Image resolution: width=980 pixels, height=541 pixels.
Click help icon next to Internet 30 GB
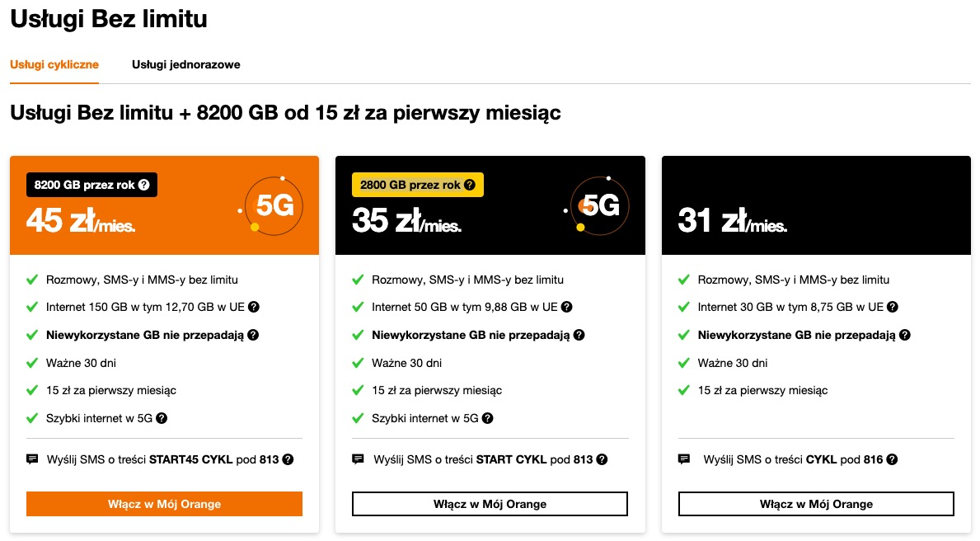click(x=893, y=307)
